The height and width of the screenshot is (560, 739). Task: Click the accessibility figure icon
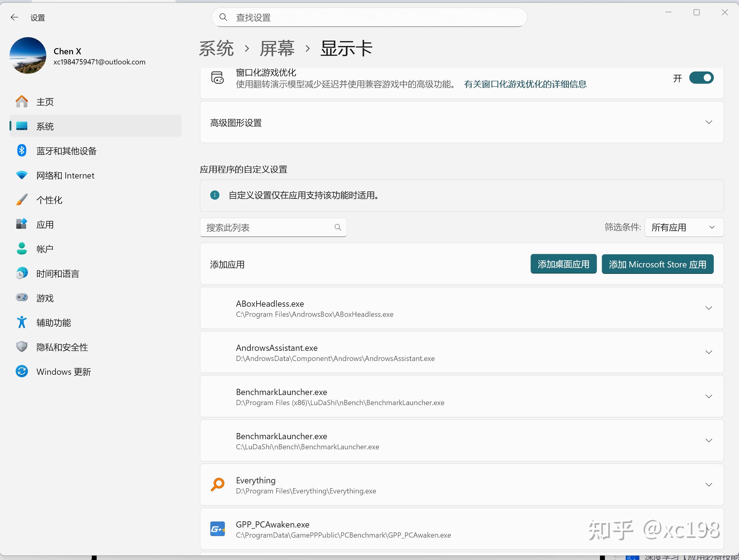point(22,322)
